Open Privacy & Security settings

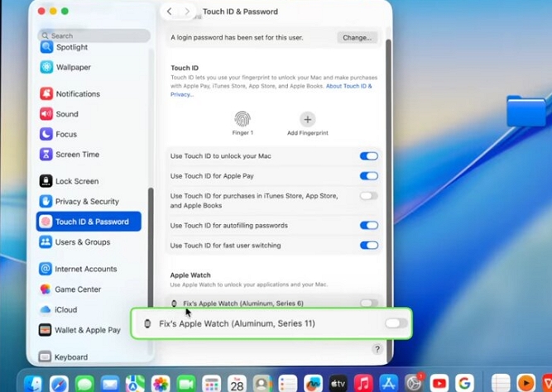click(79, 201)
